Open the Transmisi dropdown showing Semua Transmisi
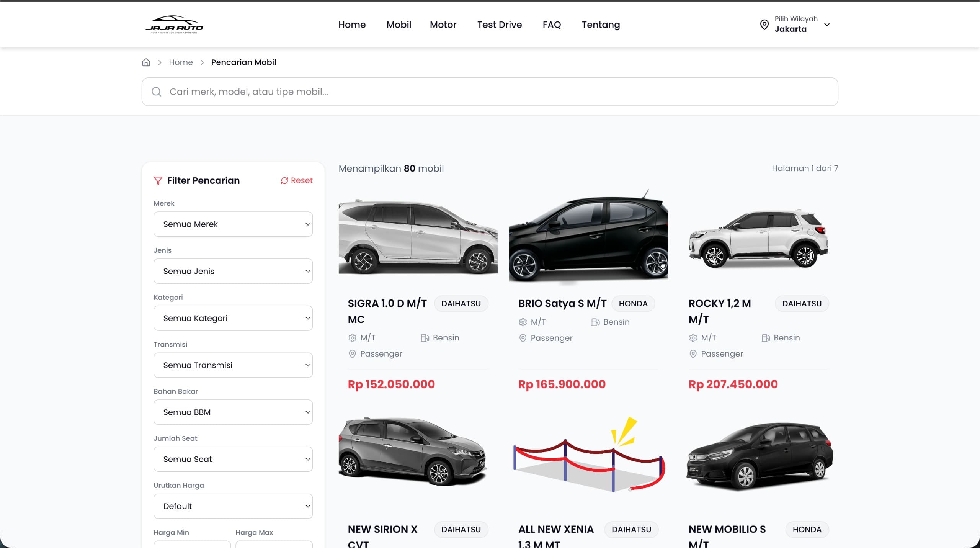The width and height of the screenshot is (980, 548). coord(233,365)
